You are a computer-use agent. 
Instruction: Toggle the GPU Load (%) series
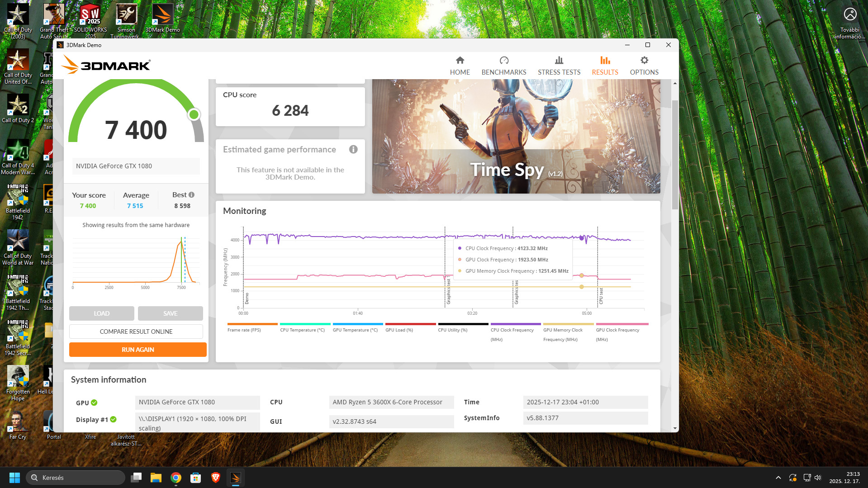[411, 328]
